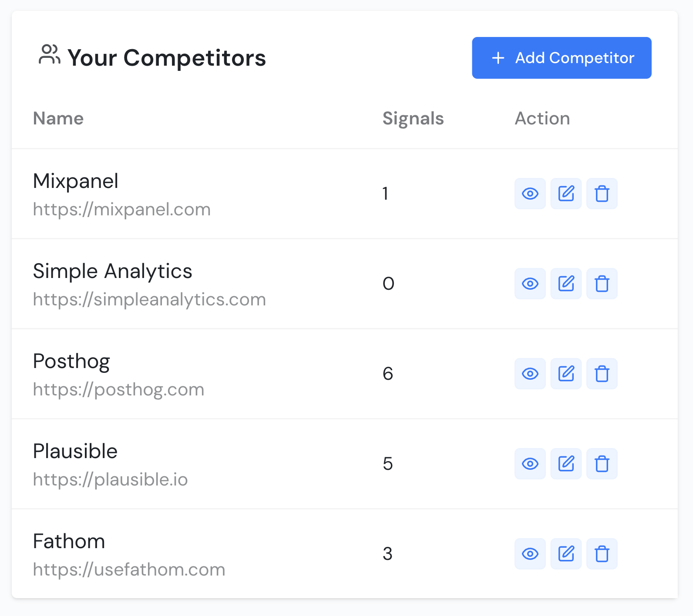Image resolution: width=693 pixels, height=616 pixels.
Task: Edit the Plausible entry
Action: [x=566, y=464]
